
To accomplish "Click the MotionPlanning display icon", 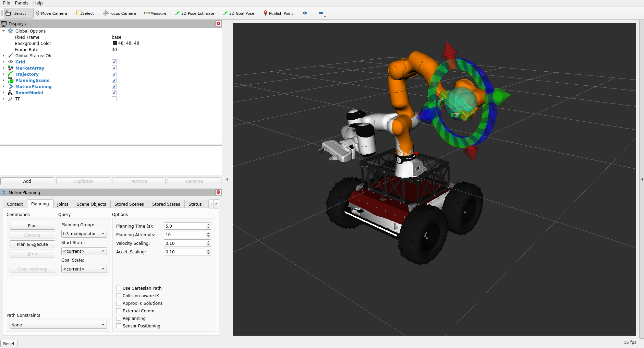I will coord(11,86).
